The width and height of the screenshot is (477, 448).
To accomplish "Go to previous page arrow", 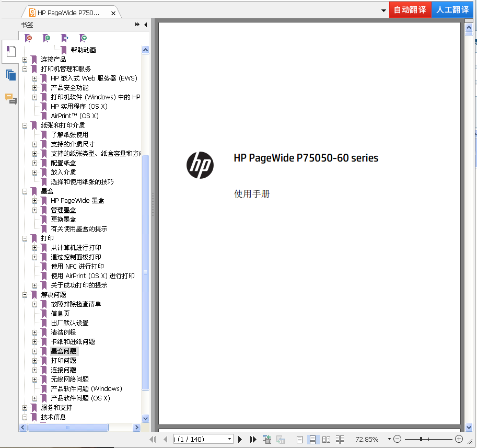I will (165, 439).
